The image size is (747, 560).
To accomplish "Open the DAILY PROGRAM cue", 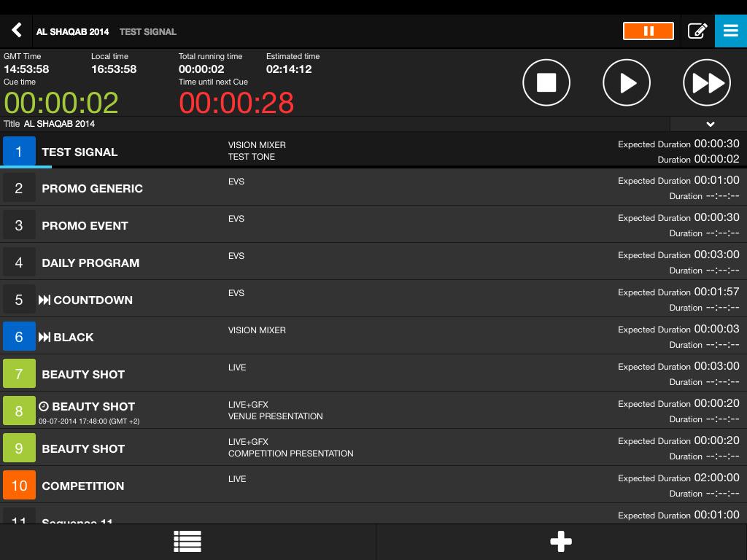I will pyautogui.click(x=90, y=262).
